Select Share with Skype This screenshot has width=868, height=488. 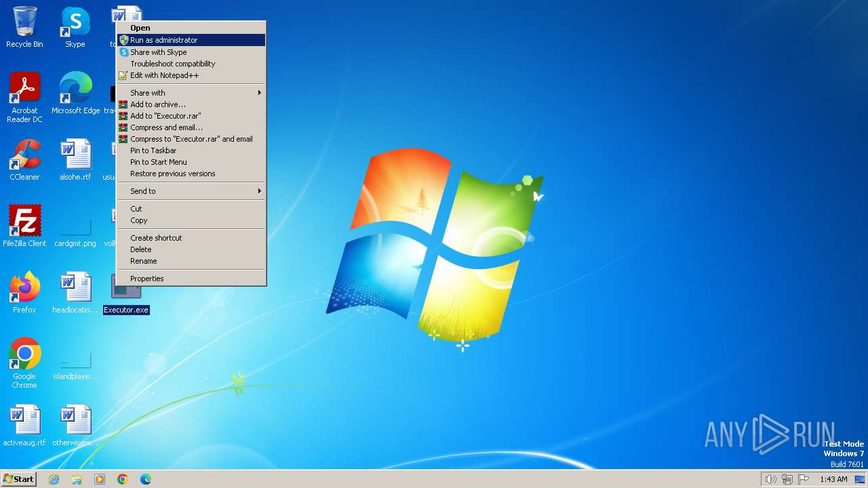coord(191,52)
